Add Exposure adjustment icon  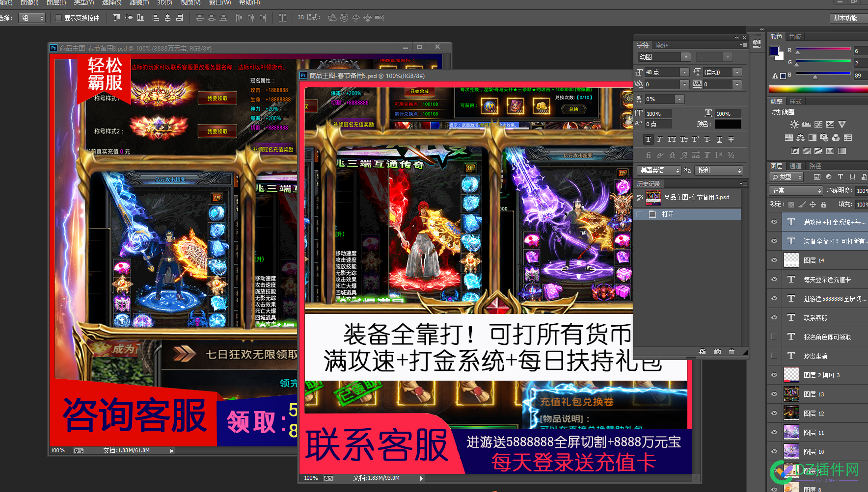(830, 125)
